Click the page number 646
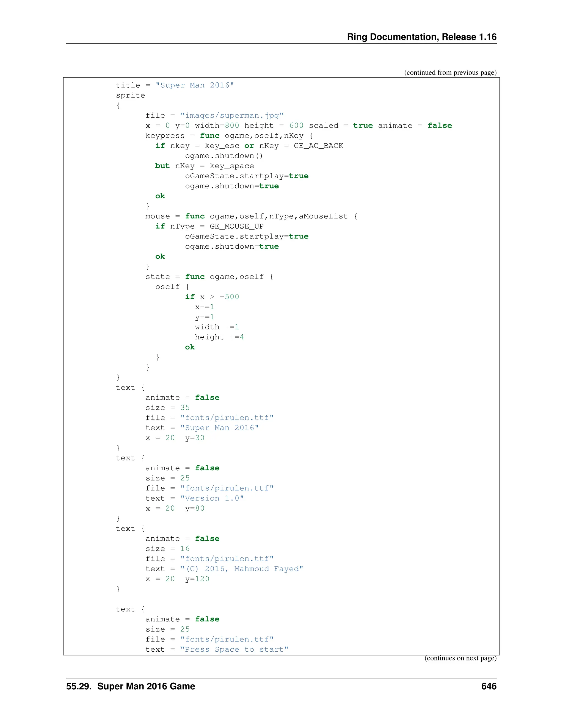The height and width of the screenshot is (728, 563). pos(489,686)
